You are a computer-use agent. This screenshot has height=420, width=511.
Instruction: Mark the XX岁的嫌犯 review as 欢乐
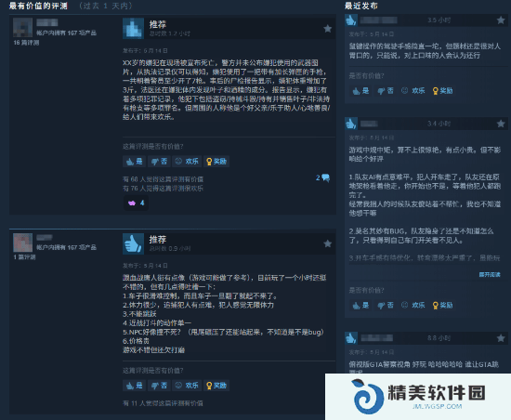point(187,162)
